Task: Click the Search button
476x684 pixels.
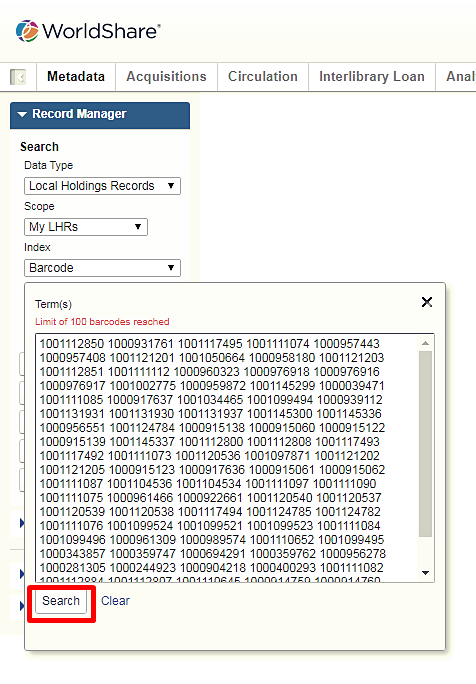Action: (x=61, y=601)
